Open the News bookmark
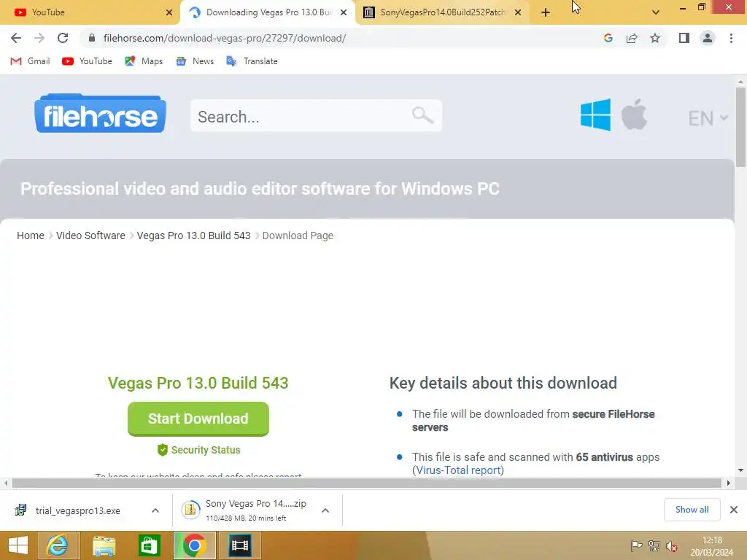 click(x=195, y=61)
